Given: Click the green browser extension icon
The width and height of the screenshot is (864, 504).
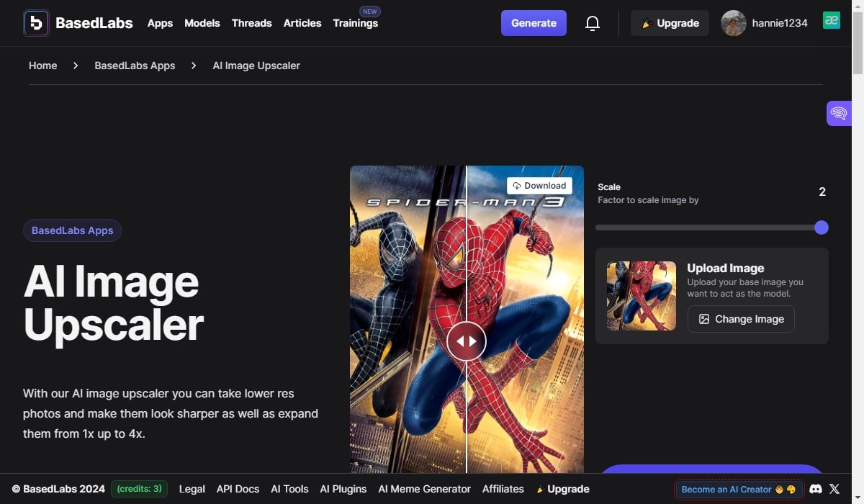Looking at the screenshot, I should pyautogui.click(x=832, y=21).
